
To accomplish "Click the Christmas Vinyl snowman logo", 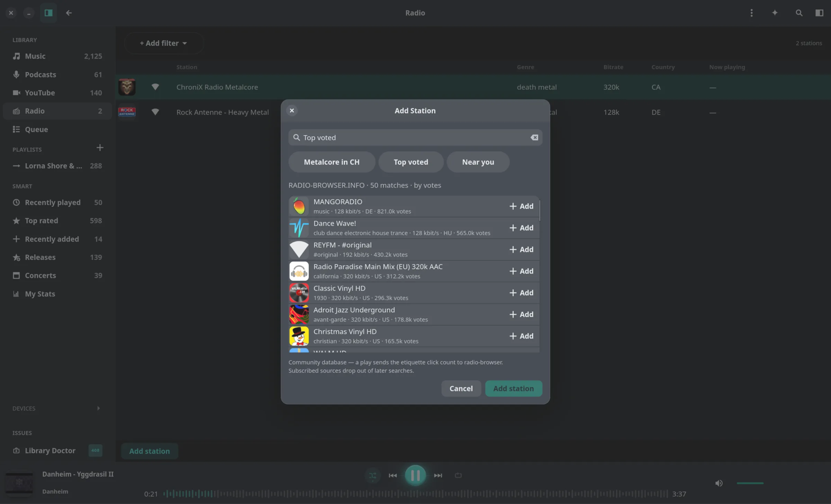I will coord(299,336).
